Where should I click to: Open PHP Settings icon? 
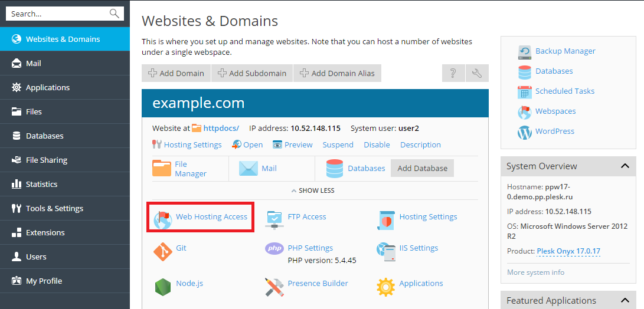274,248
